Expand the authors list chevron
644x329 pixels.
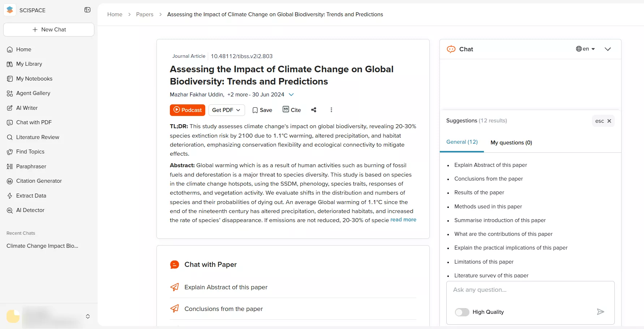tap(291, 94)
